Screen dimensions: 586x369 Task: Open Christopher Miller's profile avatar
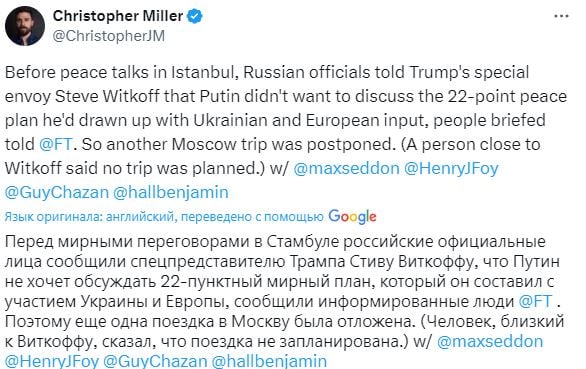click(x=25, y=26)
